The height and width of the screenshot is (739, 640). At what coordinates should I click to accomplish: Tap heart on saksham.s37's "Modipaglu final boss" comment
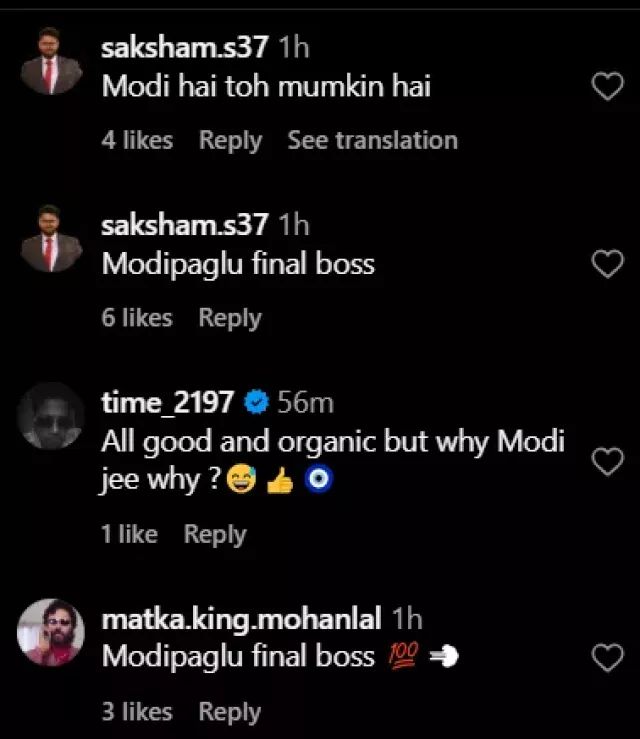[608, 265]
